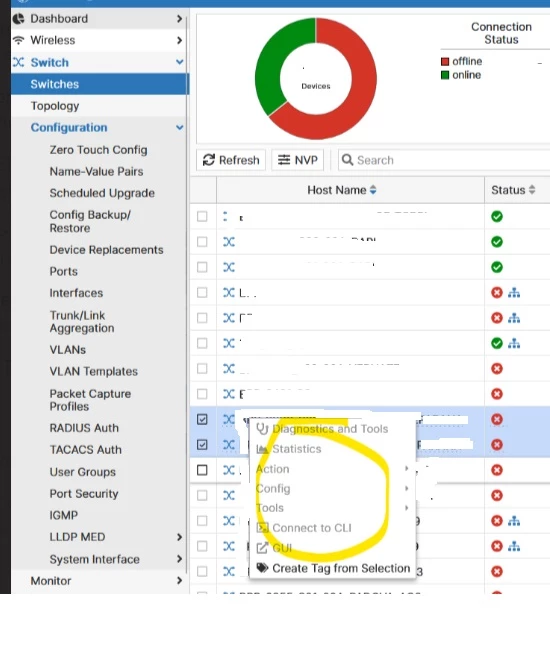
Task: Open the Tools submenu arrow in the context menu
Action: coord(407,508)
